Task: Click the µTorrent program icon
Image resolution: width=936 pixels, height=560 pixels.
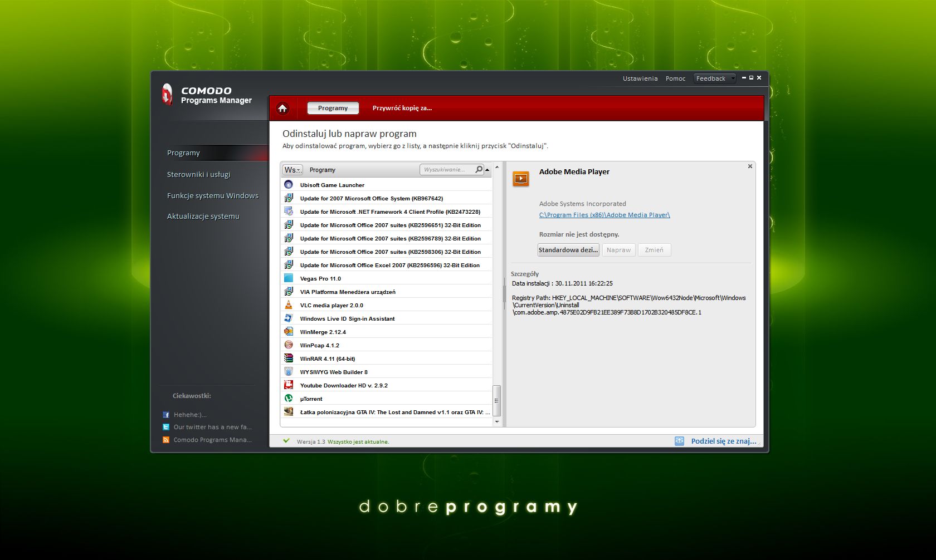Action: coord(289,398)
